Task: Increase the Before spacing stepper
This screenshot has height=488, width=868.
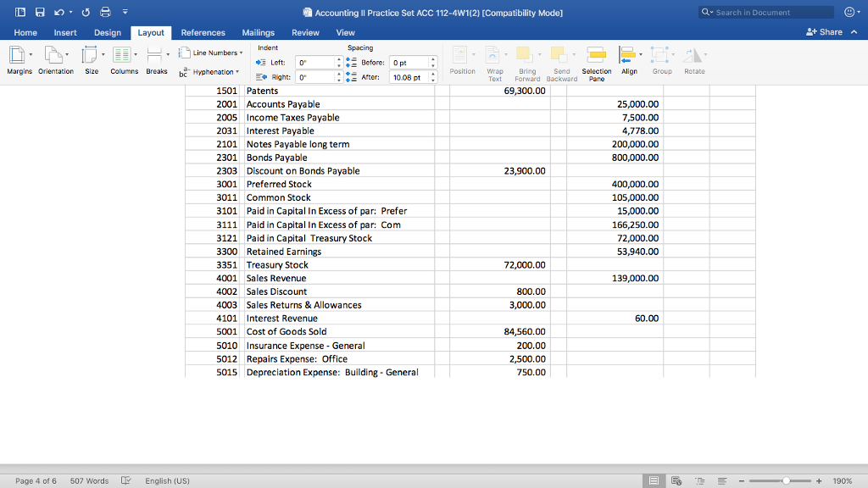Action: 432,58
